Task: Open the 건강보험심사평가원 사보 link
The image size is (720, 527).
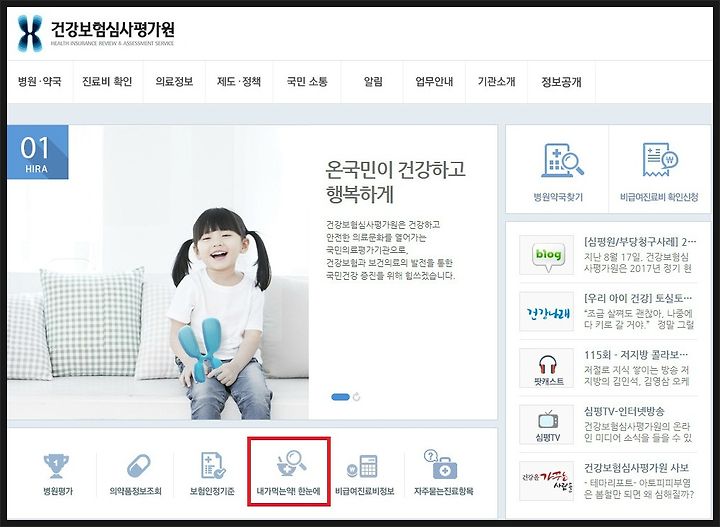Action: (636, 468)
